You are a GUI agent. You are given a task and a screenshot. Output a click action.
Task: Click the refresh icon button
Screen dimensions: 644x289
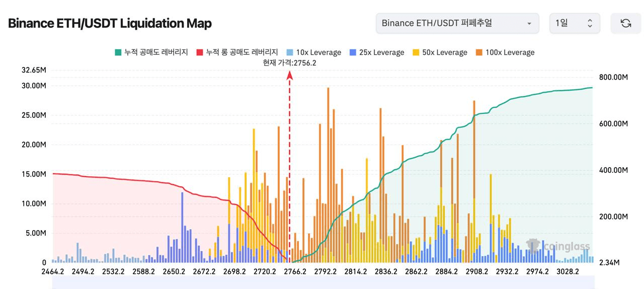point(625,23)
